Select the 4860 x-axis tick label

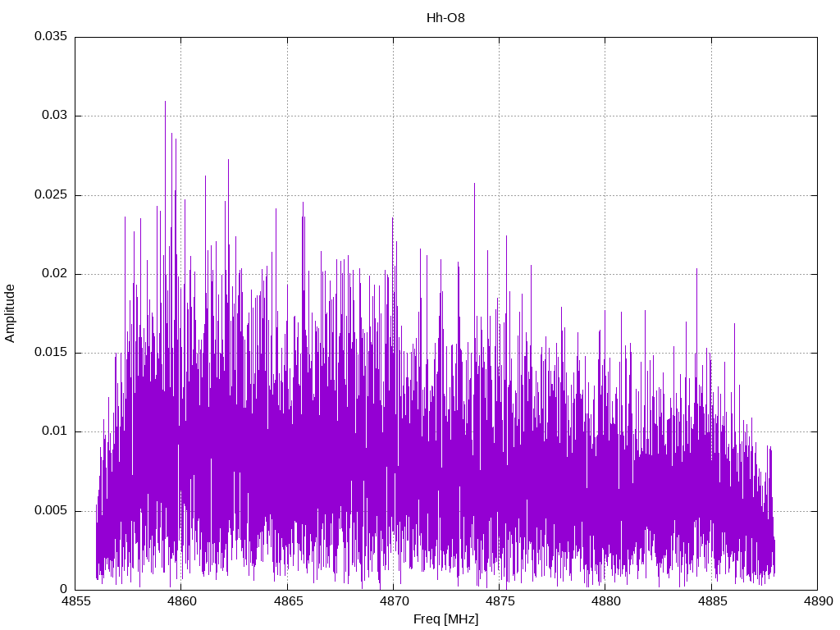(x=181, y=603)
